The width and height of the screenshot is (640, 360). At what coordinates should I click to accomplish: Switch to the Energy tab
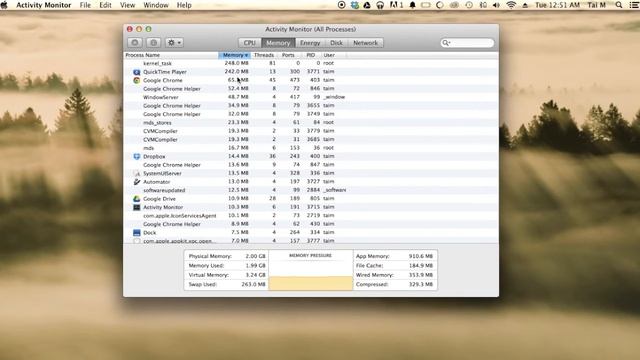pos(310,43)
